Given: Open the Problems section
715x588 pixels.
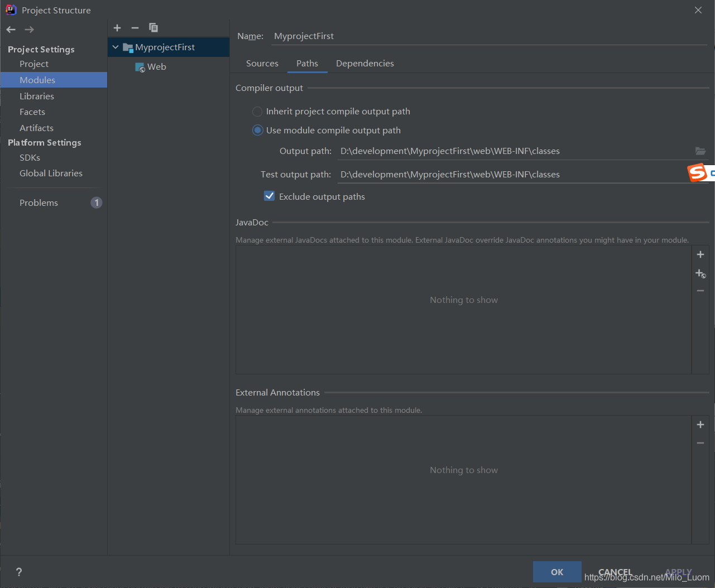Looking at the screenshot, I should pos(39,203).
